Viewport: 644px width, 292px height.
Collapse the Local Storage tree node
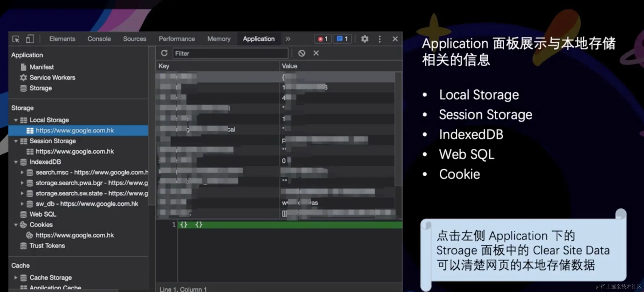tap(16, 120)
